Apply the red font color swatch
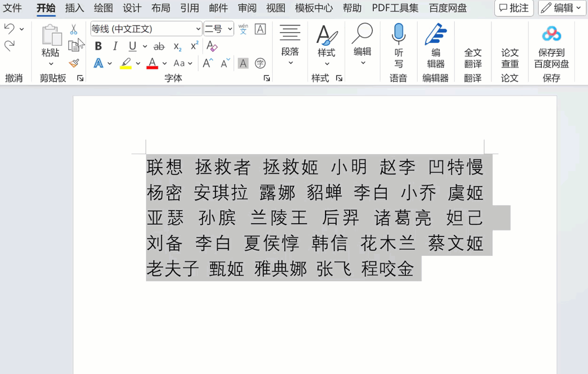 pos(152,63)
